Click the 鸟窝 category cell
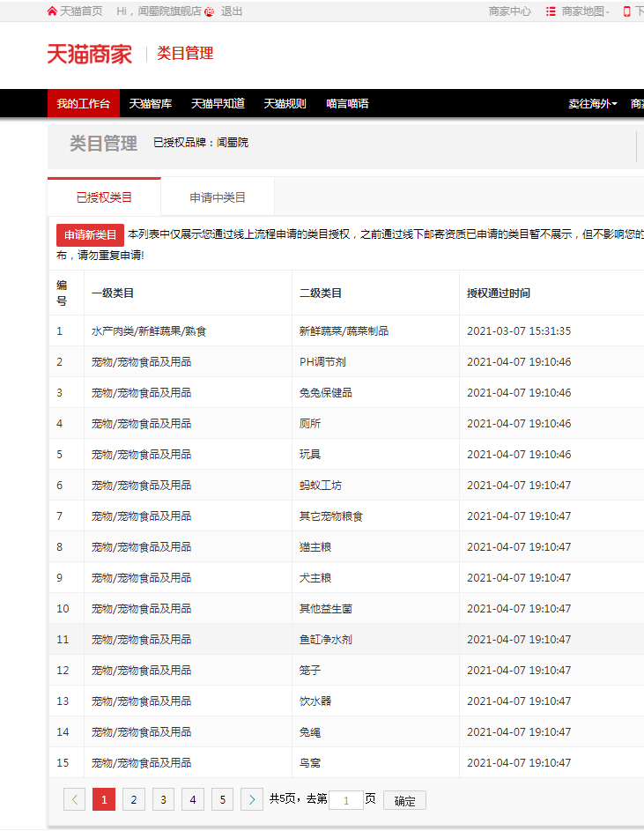The height and width of the screenshot is (831, 644). 310,762
